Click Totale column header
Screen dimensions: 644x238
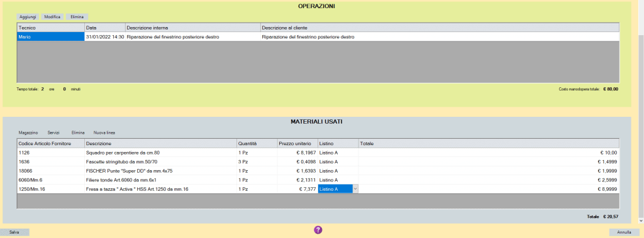489,143
